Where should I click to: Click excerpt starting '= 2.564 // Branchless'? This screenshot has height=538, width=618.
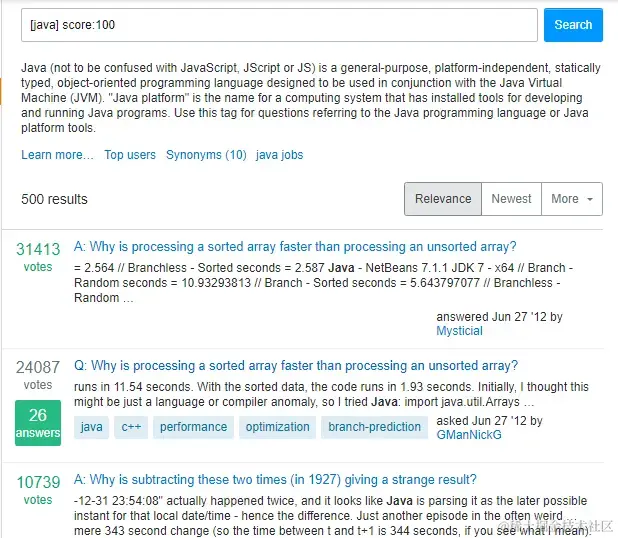[x=323, y=283]
